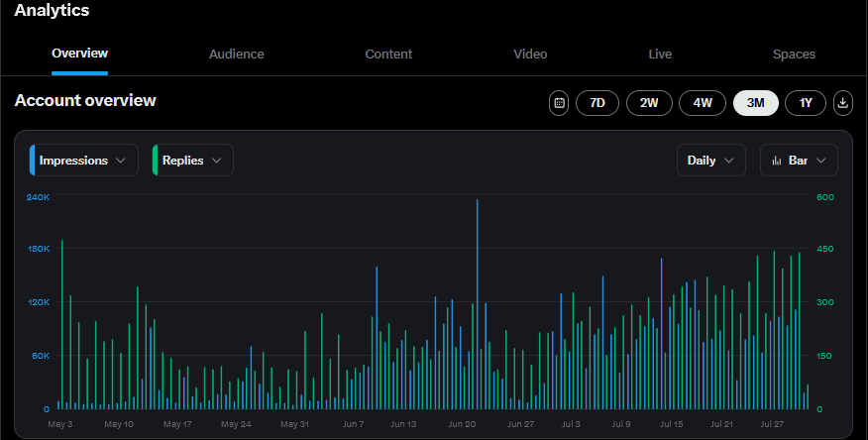Open the Impressions metric dropdown

pos(83,161)
